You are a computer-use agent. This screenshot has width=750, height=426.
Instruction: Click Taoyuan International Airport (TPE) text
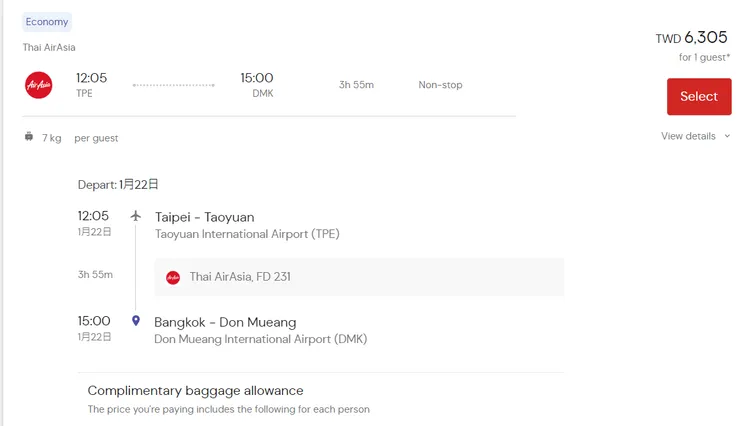point(247,234)
